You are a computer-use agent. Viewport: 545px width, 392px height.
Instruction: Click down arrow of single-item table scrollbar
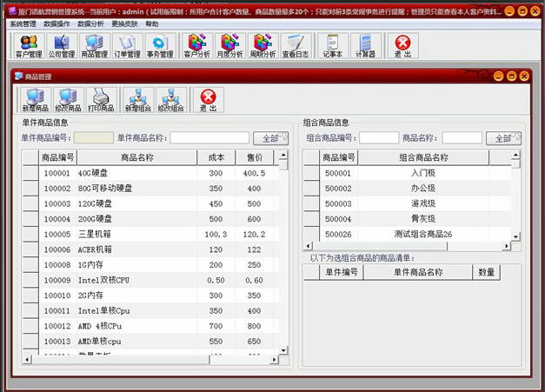pyautogui.click(x=283, y=350)
